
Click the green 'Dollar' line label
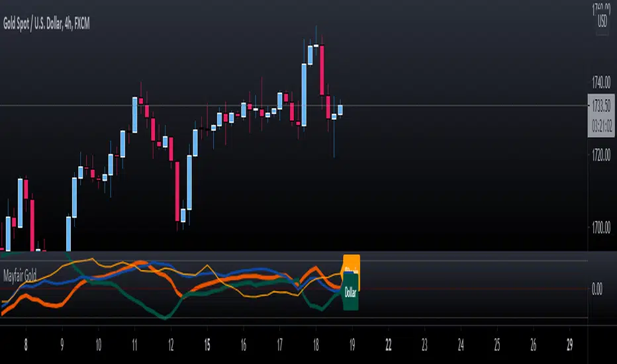[351, 293]
